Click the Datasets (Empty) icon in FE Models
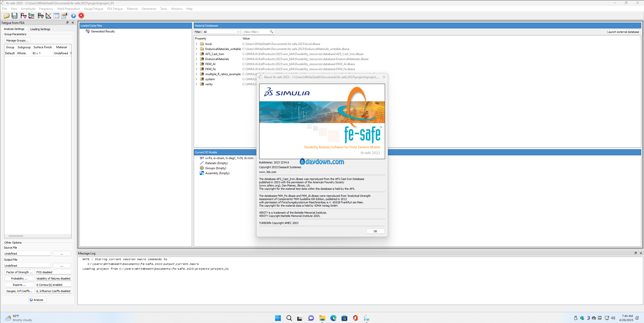The width and height of the screenshot is (644, 323). pos(202,163)
